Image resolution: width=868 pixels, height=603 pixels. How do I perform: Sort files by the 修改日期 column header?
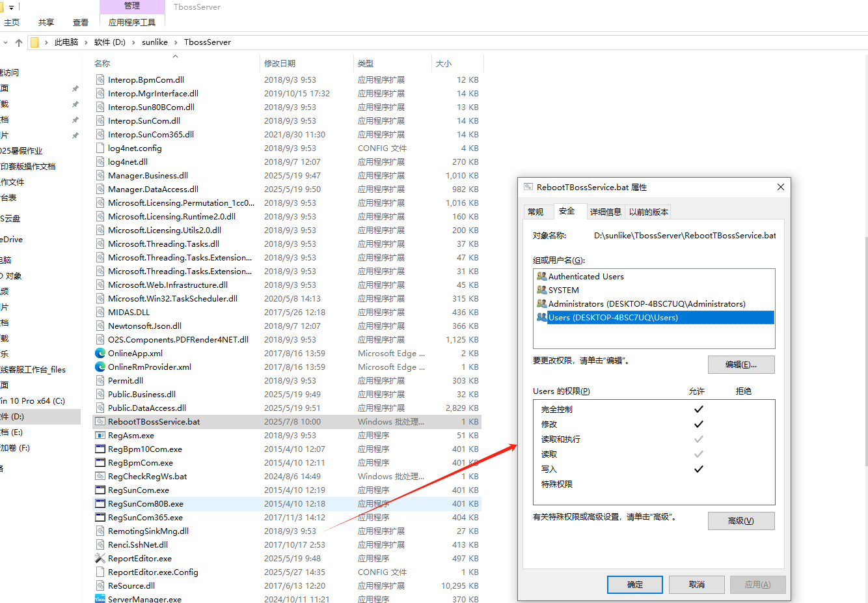(x=280, y=64)
